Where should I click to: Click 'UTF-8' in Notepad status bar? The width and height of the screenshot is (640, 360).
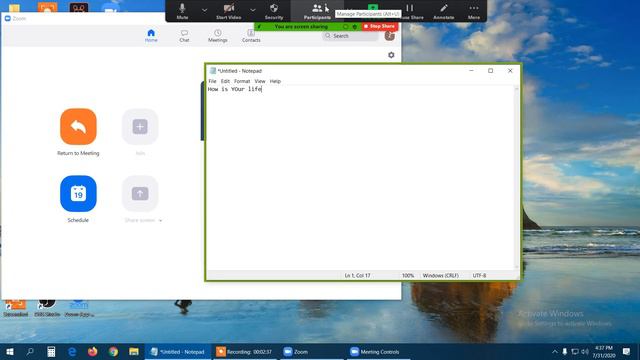point(479,276)
